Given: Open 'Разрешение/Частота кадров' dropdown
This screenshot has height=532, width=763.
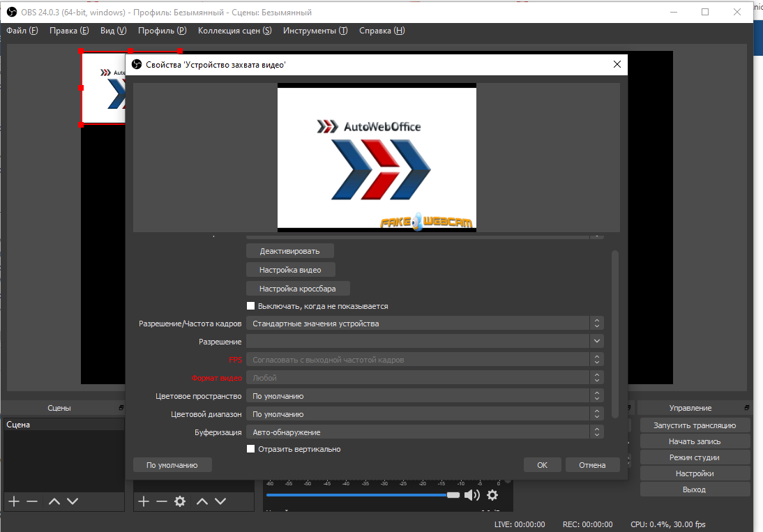Looking at the screenshot, I should pyautogui.click(x=425, y=324).
